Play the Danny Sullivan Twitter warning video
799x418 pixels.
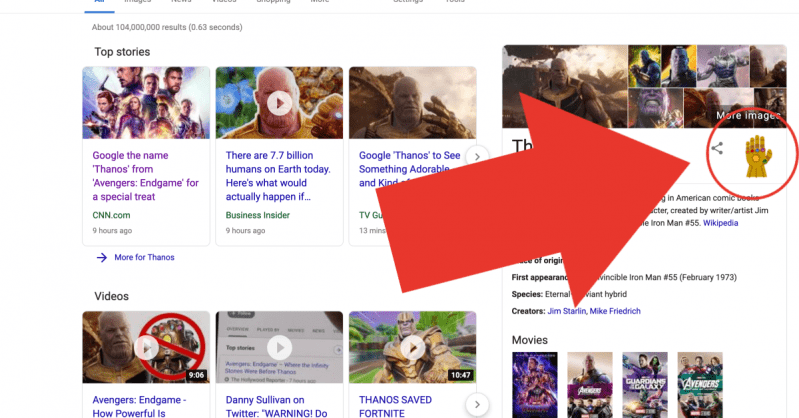pyautogui.click(x=279, y=348)
